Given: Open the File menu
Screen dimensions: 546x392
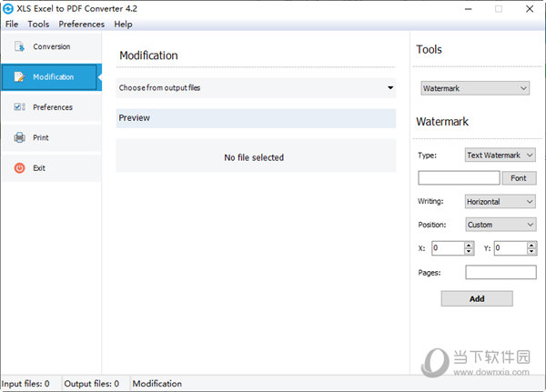Looking at the screenshot, I should (x=12, y=24).
